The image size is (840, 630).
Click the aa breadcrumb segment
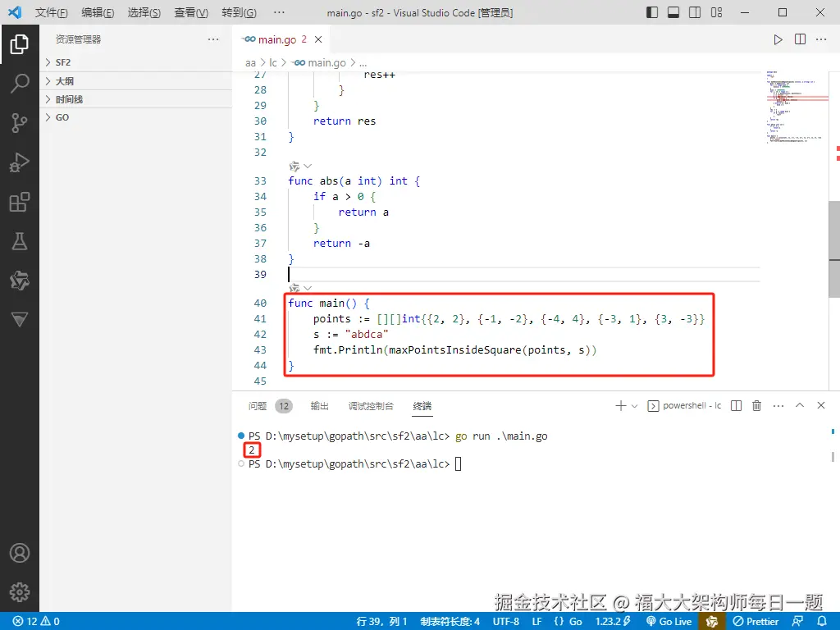pos(250,63)
